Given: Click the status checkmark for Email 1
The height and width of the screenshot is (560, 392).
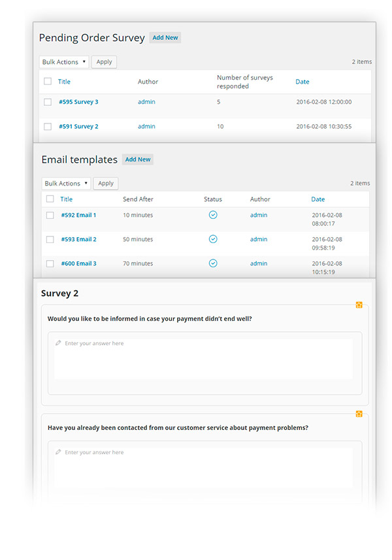Looking at the screenshot, I should tap(213, 215).
